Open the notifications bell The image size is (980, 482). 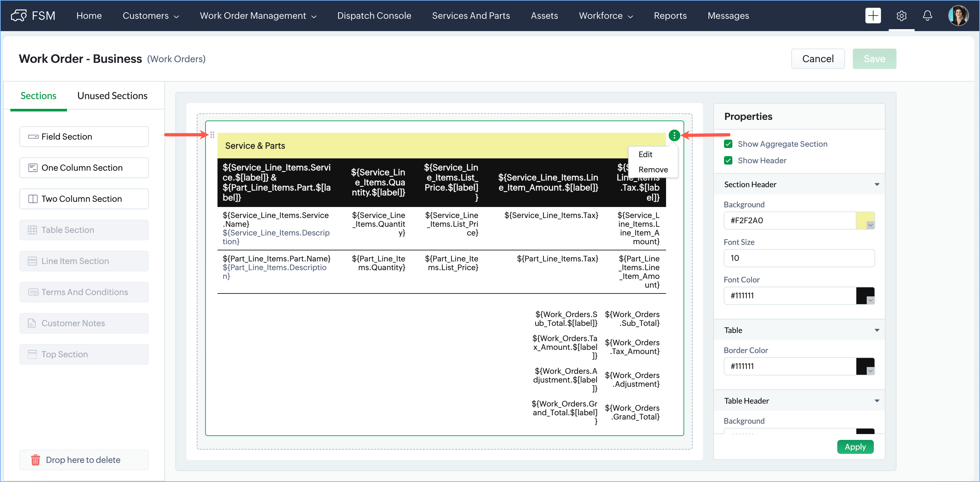point(927,16)
